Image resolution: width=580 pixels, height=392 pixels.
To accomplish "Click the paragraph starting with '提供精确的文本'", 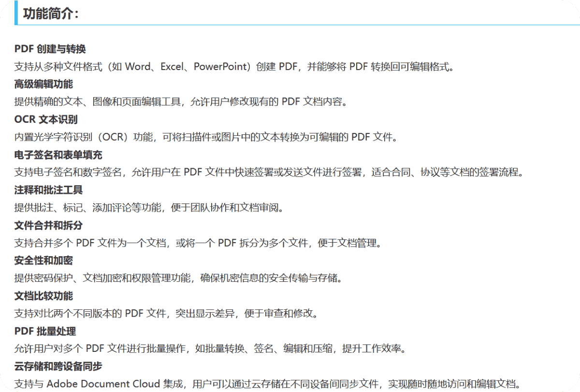I will pos(181,102).
